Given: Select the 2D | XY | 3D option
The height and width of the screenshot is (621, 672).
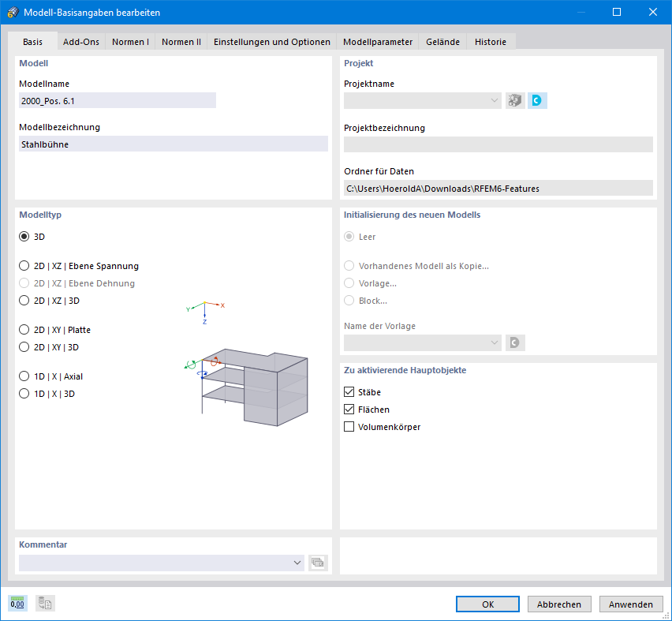Looking at the screenshot, I should coord(24,347).
